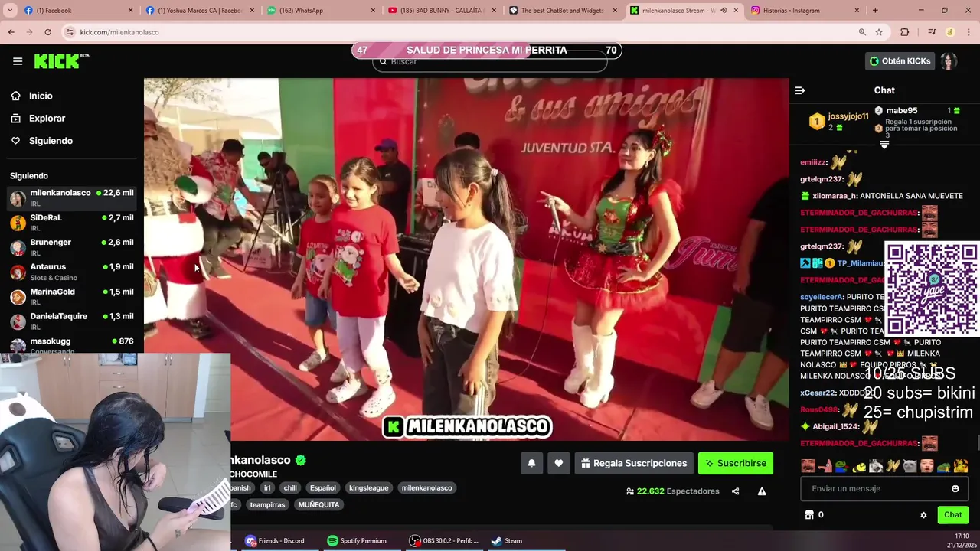Viewport: 980px width, 551px height.
Task: Click the heart follow button
Action: (x=559, y=463)
